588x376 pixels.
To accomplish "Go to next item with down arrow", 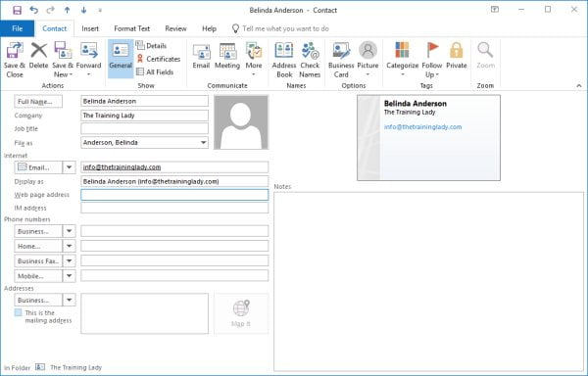I will click(83, 10).
